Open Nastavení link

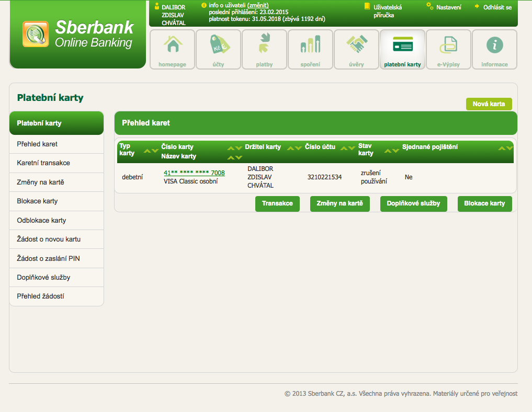[449, 7]
